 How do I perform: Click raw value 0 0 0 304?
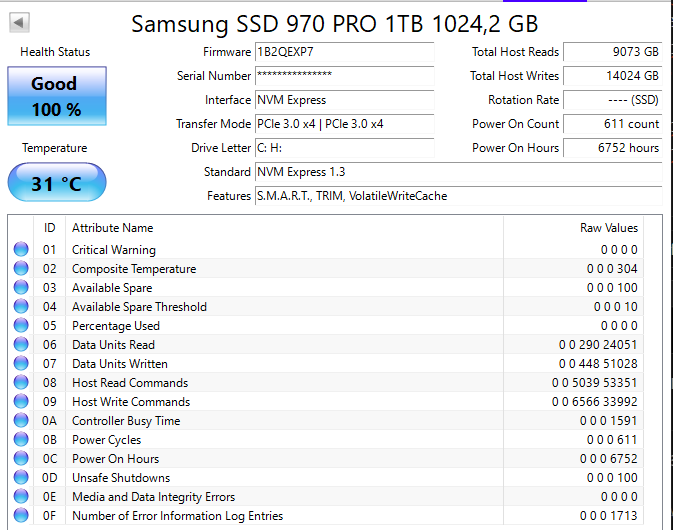(x=612, y=269)
